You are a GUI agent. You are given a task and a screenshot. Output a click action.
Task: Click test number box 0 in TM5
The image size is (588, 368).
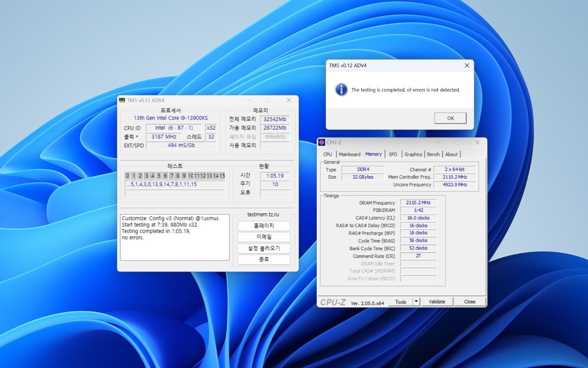pos(128,176)
